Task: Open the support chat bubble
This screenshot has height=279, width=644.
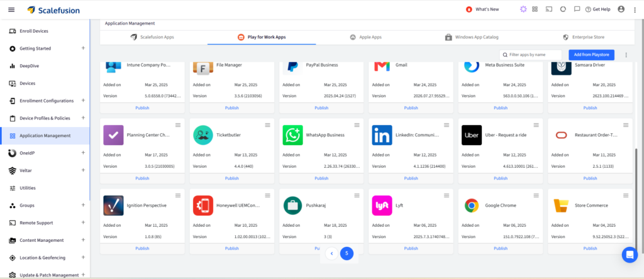Action: point(629,254)
